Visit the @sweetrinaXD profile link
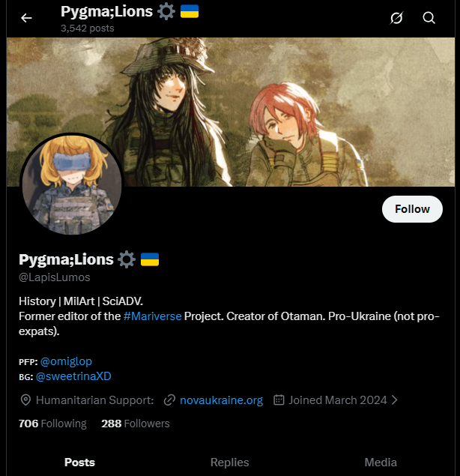The height and width of the screenshot is (476, 460). (73, 376)
